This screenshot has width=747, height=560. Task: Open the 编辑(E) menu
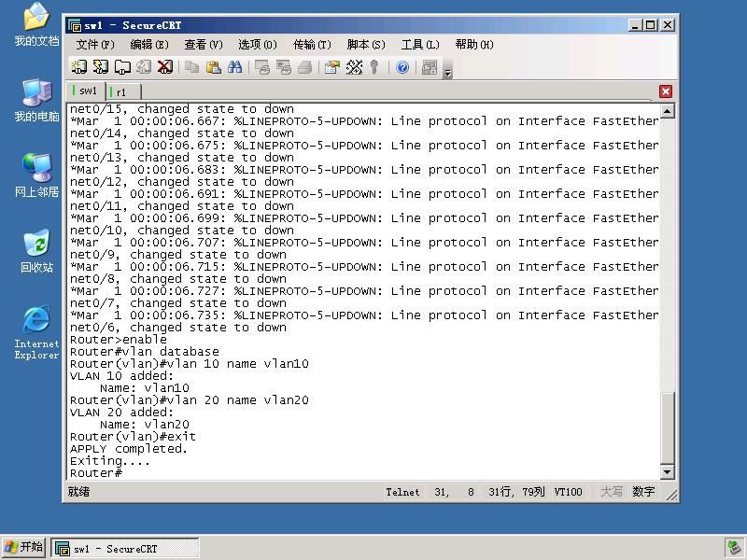coord(149,45)
